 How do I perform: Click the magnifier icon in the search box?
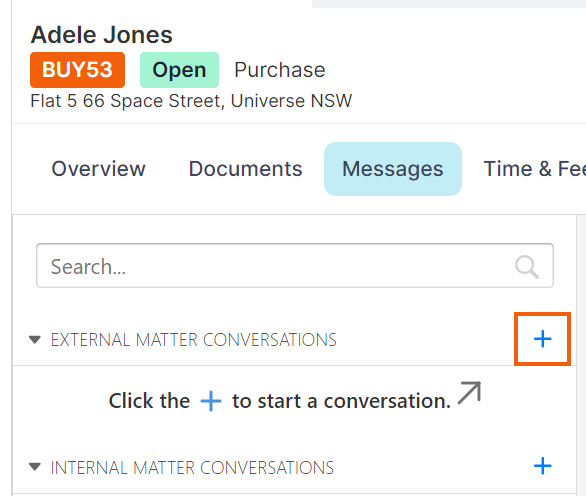point(527,267)
